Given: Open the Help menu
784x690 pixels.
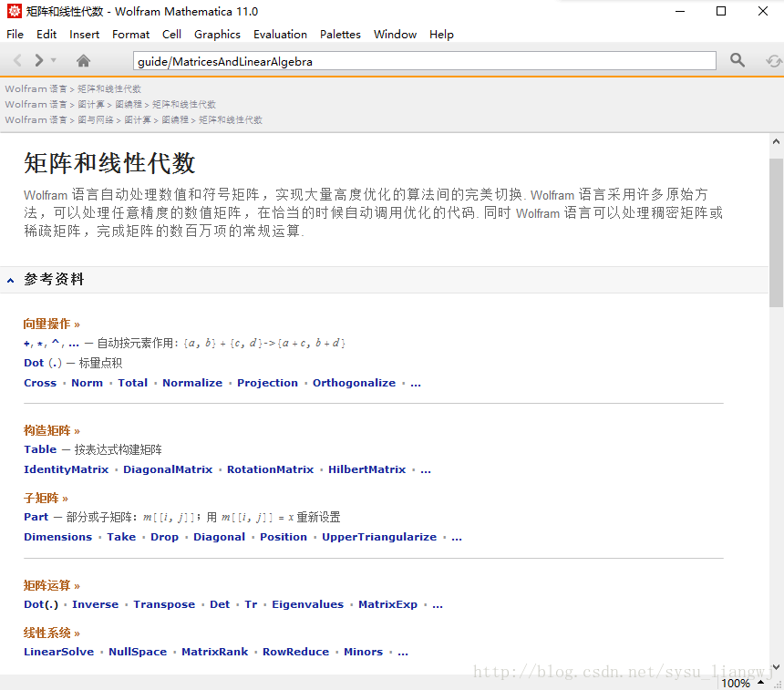Looking at the screenshot, I should pos(441,35).
